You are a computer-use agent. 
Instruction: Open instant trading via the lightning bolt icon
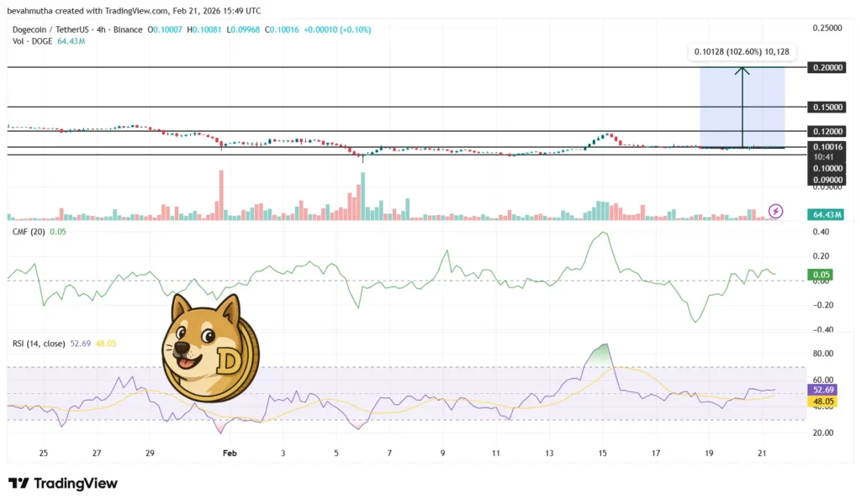tap(774, 212)
